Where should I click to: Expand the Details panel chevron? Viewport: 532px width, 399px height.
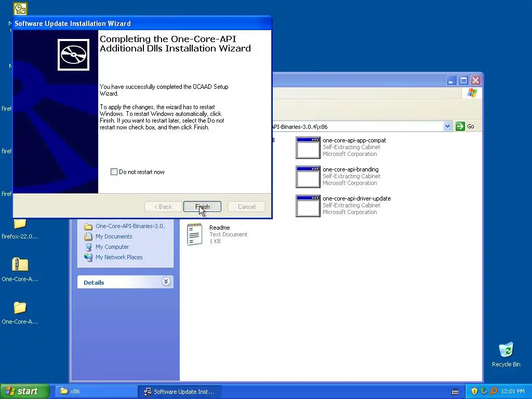click(166, 282)
